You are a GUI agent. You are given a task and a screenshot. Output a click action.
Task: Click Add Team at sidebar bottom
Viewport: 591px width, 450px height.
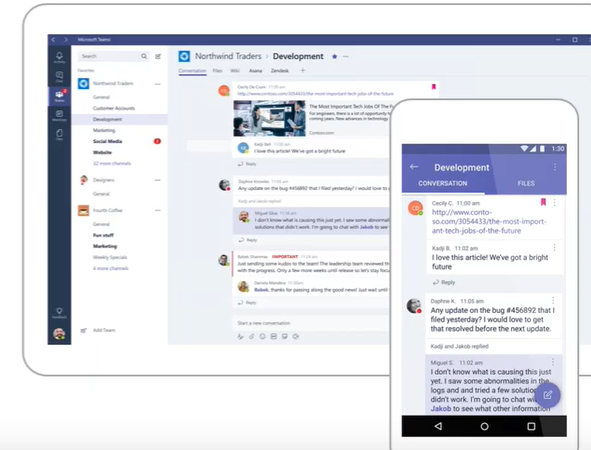click(98, 330)
